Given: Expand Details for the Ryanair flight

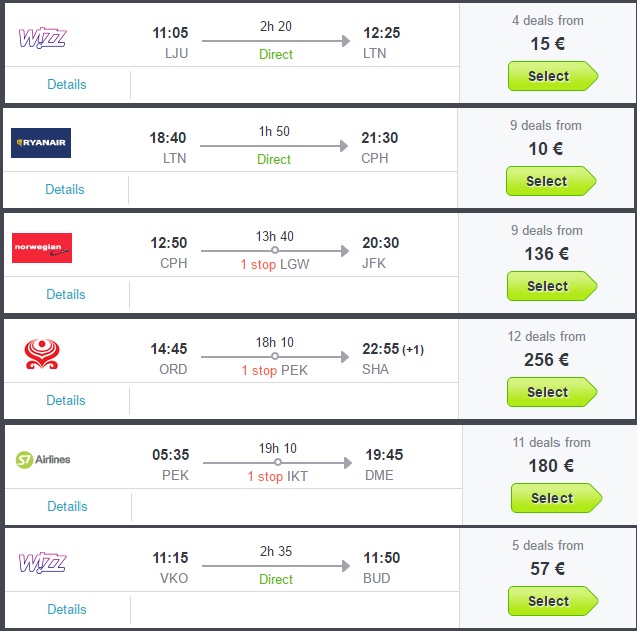Looking at the screenshot, I should coord(65,189).
